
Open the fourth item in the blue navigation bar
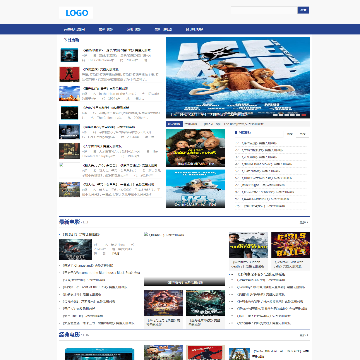163,29
